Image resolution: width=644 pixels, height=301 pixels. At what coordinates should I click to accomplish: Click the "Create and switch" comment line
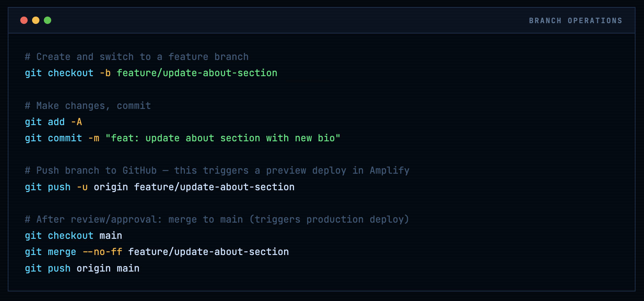click(x=137, y=57)
